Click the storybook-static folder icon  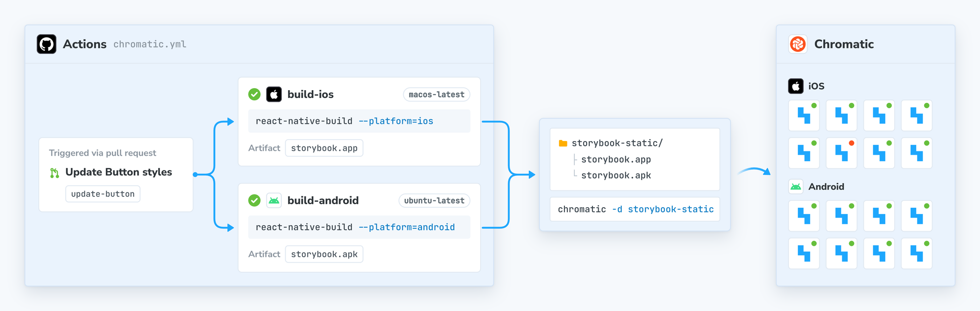click(x=563, y=144)
